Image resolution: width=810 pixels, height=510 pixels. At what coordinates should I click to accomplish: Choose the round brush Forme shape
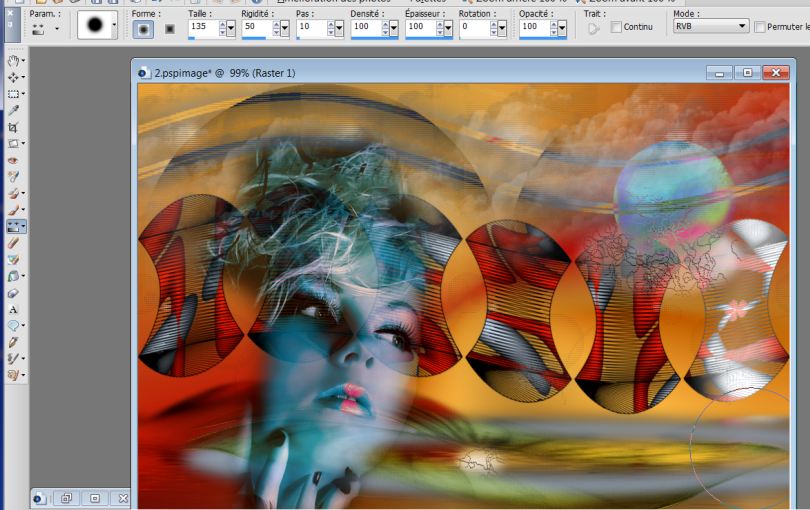click(143, 29)
